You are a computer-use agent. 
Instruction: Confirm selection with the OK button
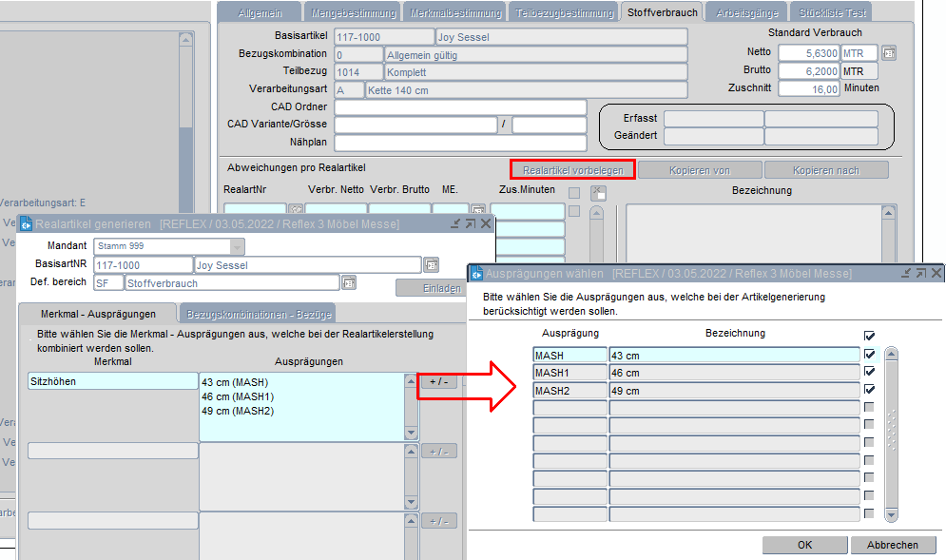click(804, 545)
